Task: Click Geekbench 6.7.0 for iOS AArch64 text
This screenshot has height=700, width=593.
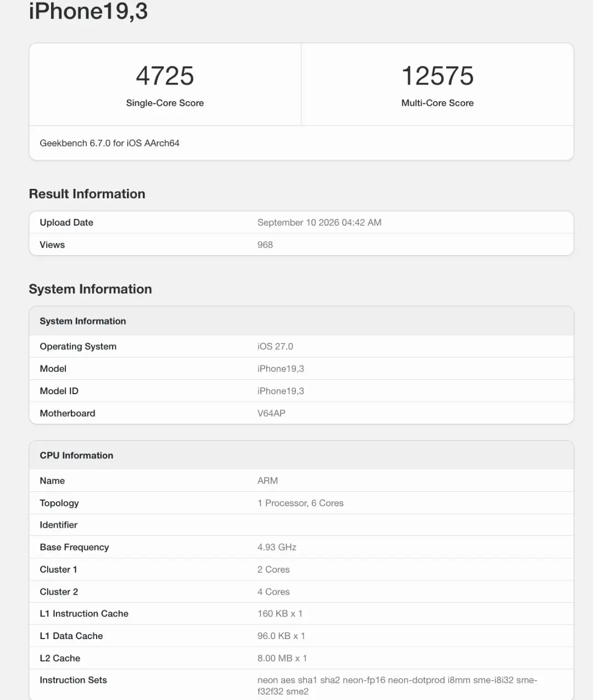Action: tap(109, 143)
